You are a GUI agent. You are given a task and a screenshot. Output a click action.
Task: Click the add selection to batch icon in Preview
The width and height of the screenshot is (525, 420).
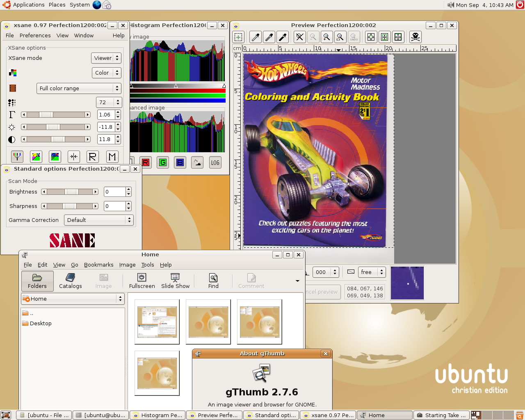click(x=238, y=37)
